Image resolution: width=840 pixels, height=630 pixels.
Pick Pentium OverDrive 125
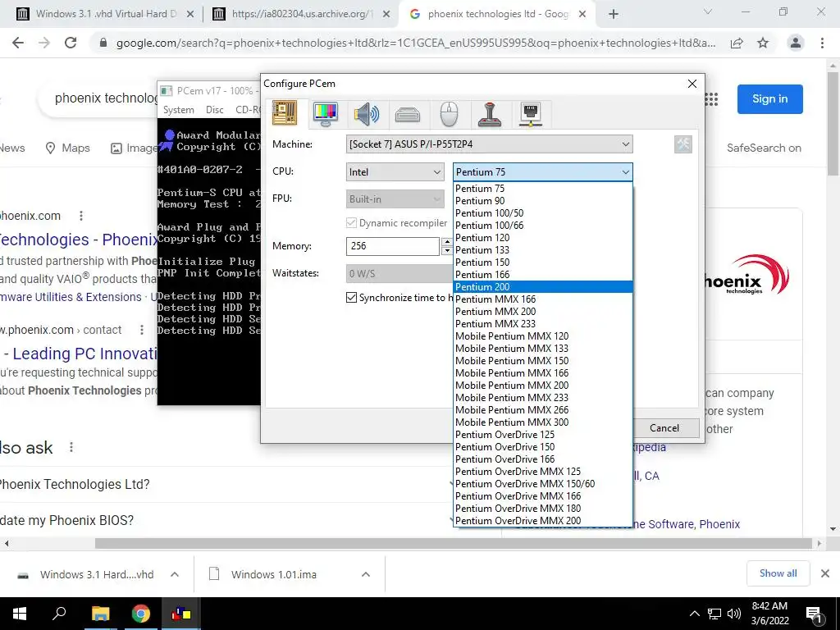[x=543, y=435]
